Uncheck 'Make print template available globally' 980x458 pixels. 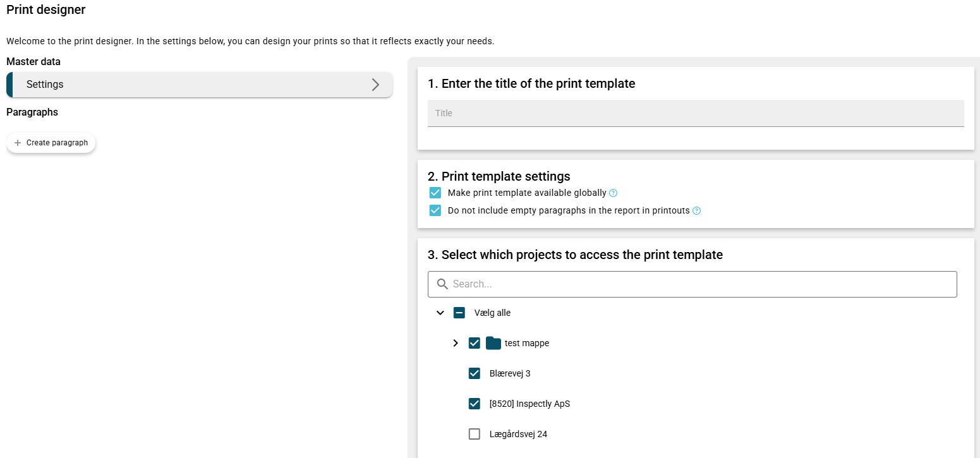(x=435, y=193)
